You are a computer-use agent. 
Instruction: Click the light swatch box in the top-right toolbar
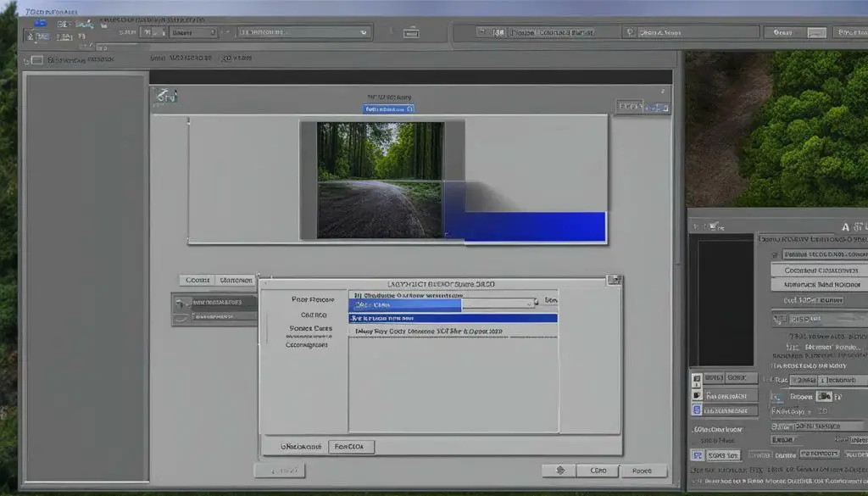coord(816,33)
